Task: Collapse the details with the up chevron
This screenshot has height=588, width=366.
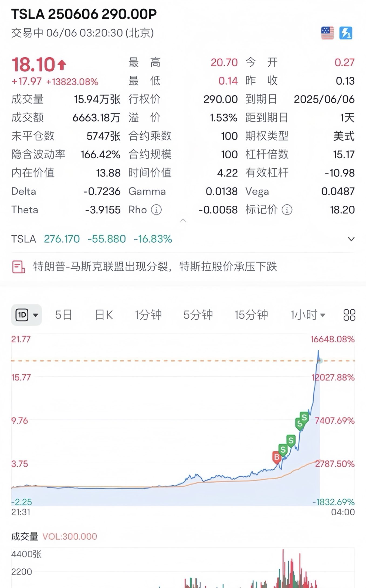Action: (x=183, y=221)
